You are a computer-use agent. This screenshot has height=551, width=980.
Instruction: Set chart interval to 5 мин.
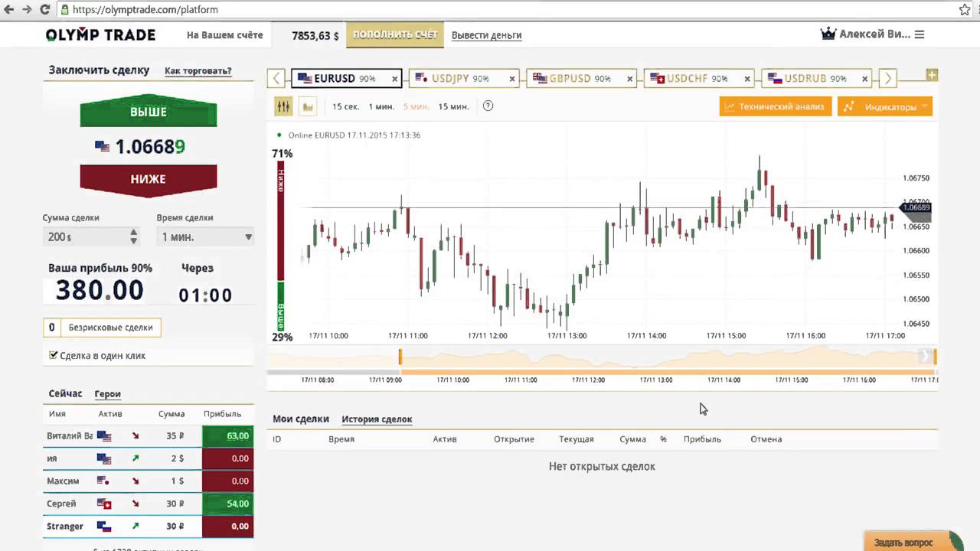coord(416,106)
